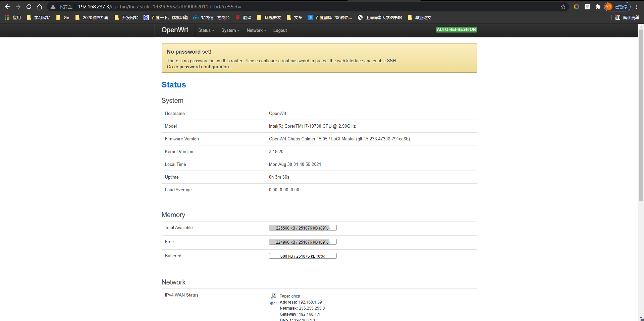Click the scrollbar down arrow
Viewport: 644px width, 321px height.
(641, 318)
